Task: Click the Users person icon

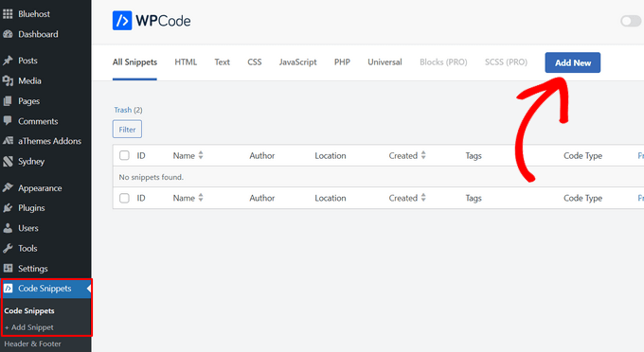Action: [8, 228]
